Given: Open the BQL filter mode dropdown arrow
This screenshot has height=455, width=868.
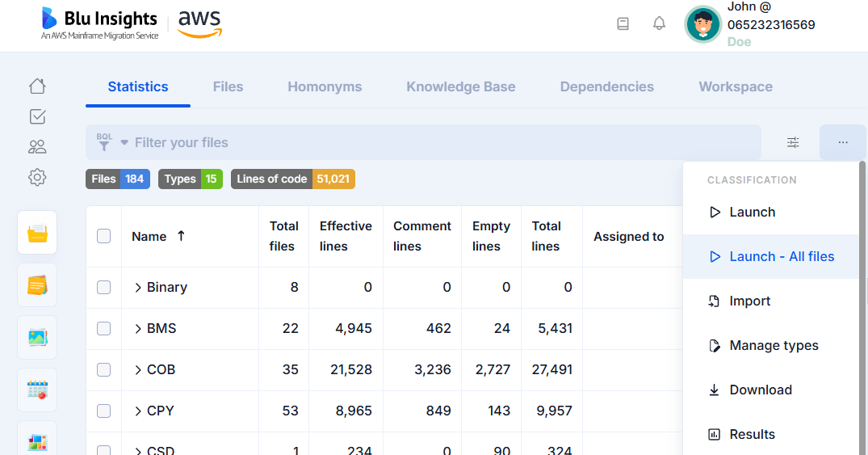Looking at the screenshot, I should pyautogui.click(x=124, y=142).
